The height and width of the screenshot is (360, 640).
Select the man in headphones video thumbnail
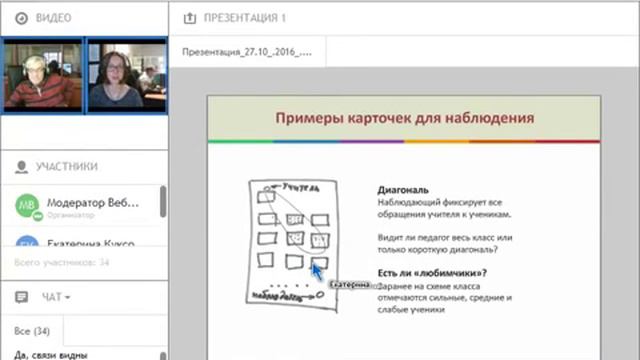tap(42, 75)
